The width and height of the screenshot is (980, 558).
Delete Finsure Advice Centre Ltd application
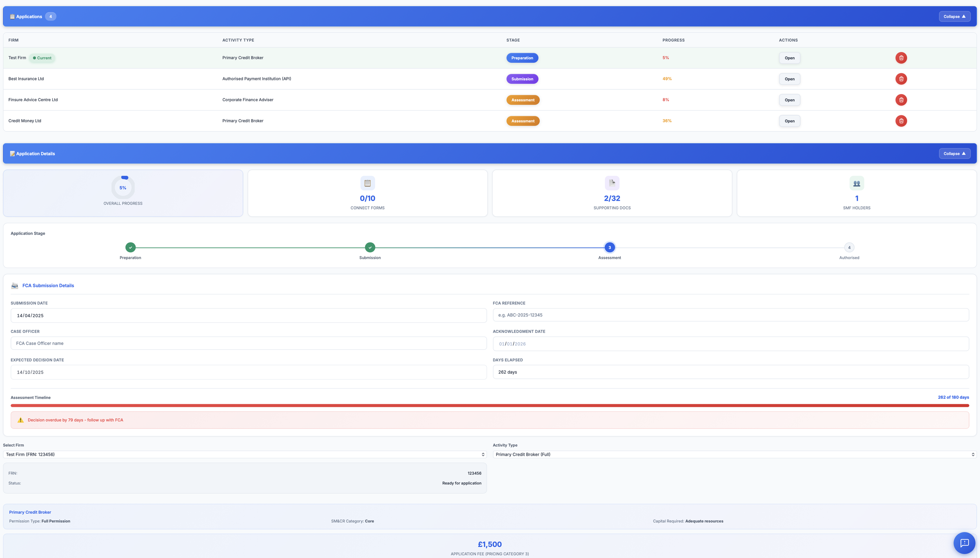tap(901, 100)
